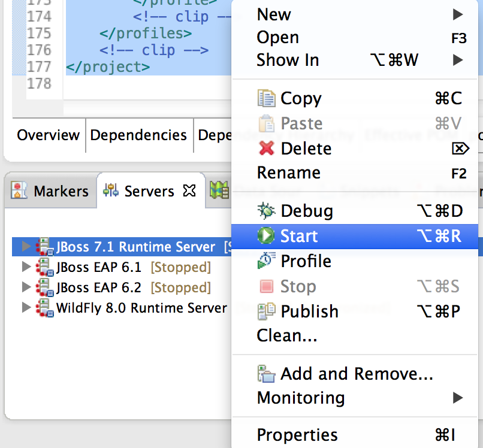Click the green Start play icon

tap(266, 235)
